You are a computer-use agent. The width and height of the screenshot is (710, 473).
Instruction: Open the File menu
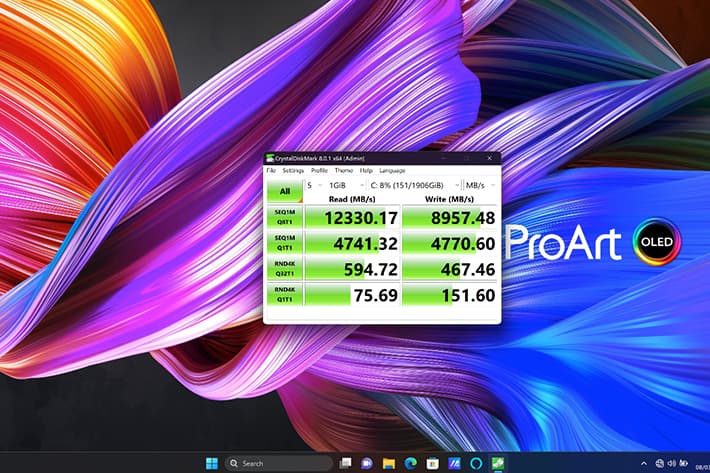[271, 171]
